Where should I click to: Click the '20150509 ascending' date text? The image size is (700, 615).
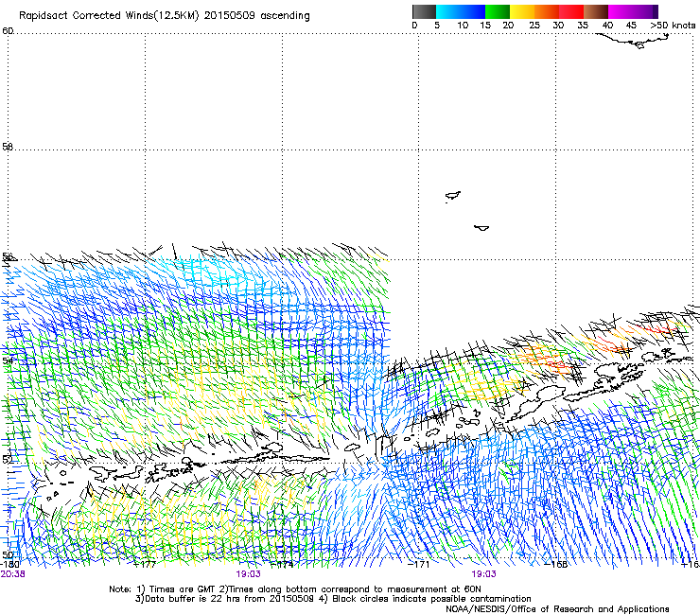(256, 16)
